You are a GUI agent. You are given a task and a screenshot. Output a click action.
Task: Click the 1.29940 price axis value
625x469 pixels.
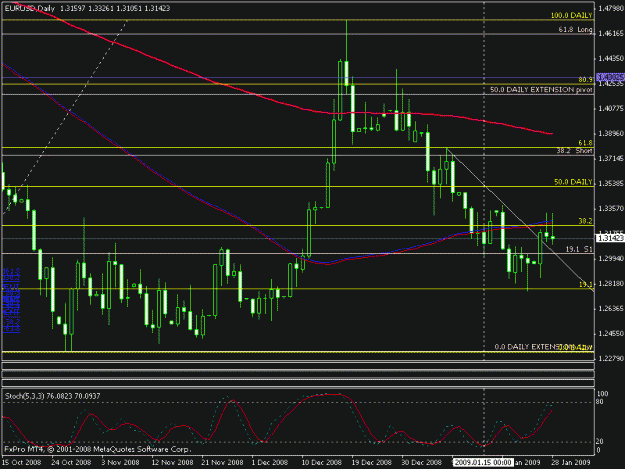611,259
